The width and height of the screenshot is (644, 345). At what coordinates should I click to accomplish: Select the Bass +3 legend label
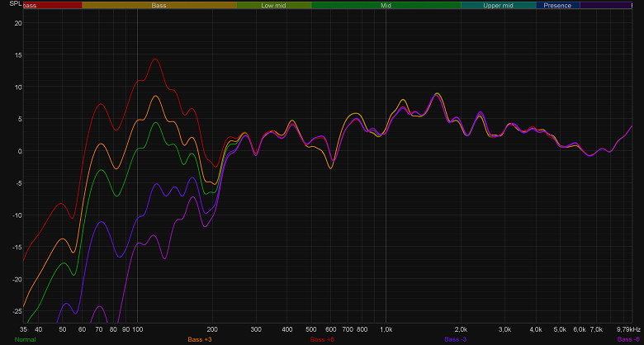(x=200, y=340)
